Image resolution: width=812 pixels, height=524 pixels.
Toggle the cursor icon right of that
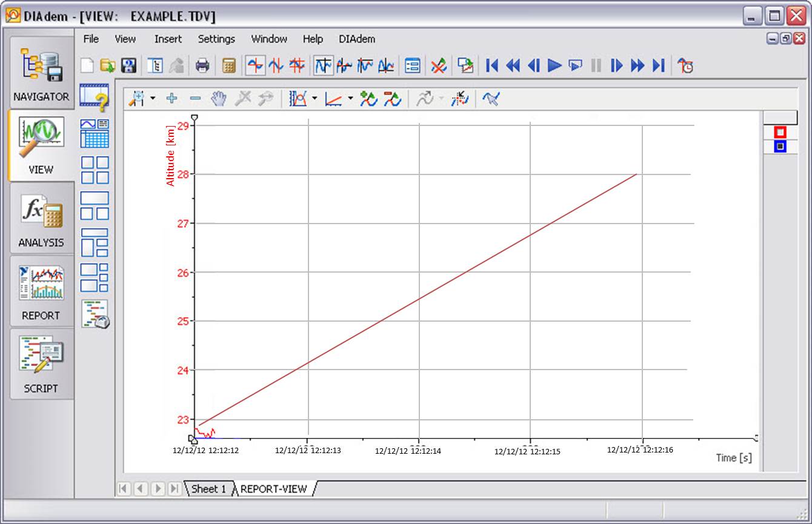coord(365,65)
